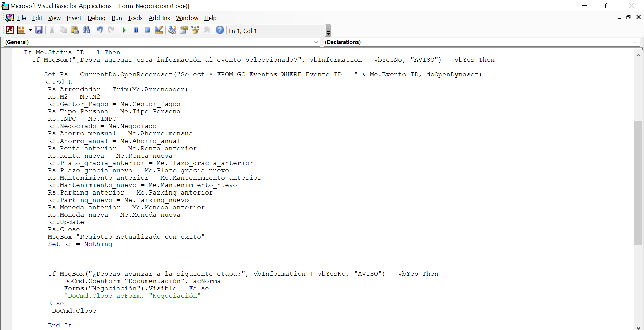Click the line 'Rs.Close'
This screenshot has width=644, height=330.
point(64,229)
